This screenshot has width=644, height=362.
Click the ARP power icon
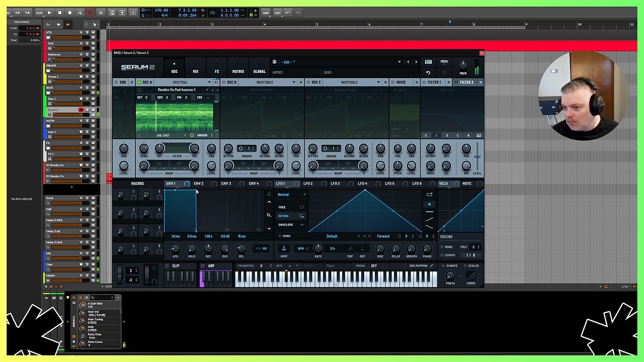click(x=203, y=266)
